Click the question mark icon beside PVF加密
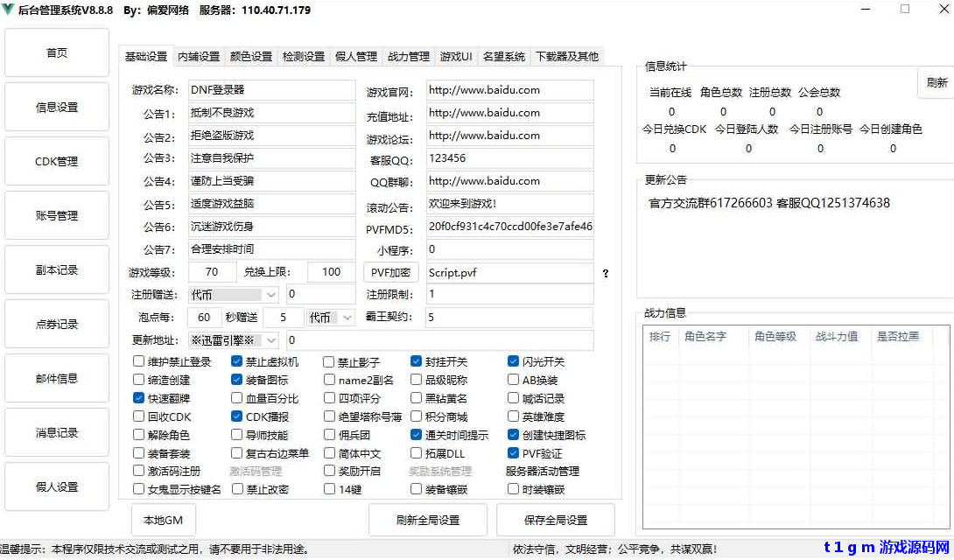This screenshot has width=954, height=560. point(605,273)
